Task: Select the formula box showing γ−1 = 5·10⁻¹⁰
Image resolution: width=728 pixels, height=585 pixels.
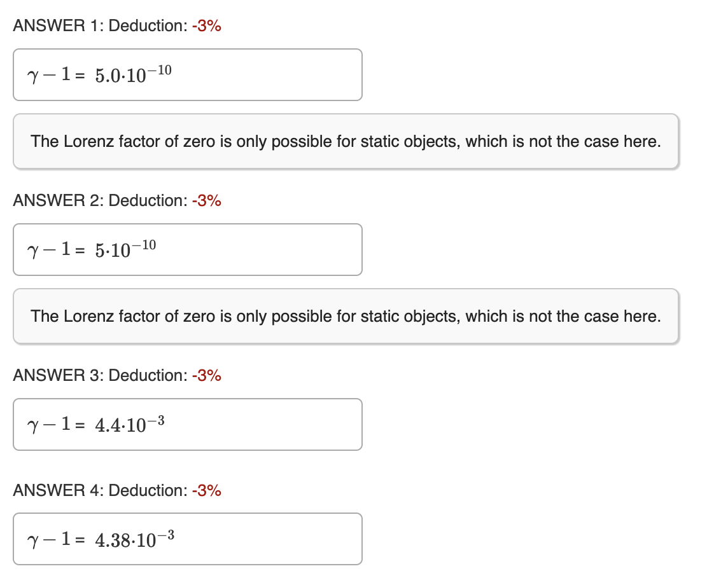Action: (x=187, y=249)
